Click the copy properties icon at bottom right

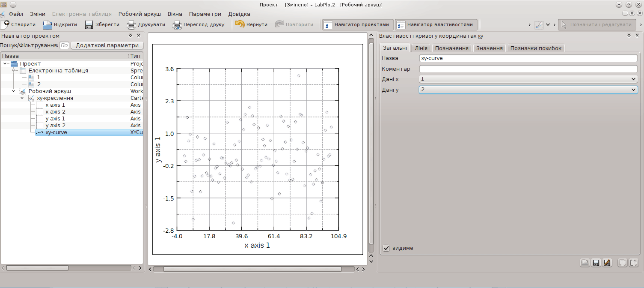coord(623,263)
